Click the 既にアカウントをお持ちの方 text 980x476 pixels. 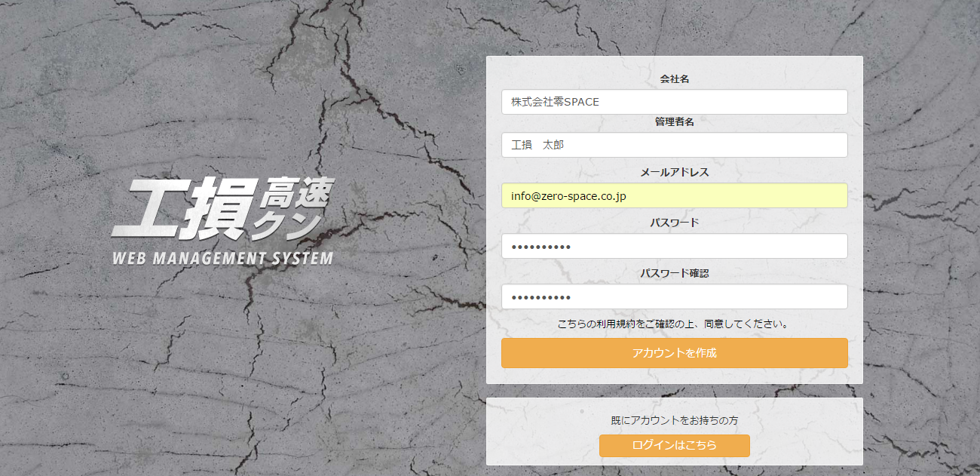click(x=675, y=420)
